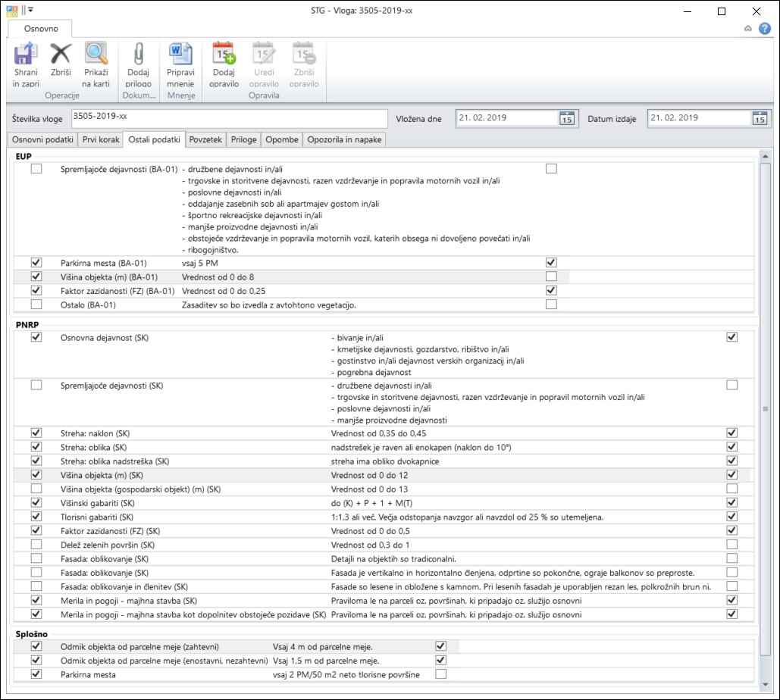Viewport: 780px width, 700px height.
Task: Click the Dodaj prilogo paperclip icon
Action: [138, 54]
